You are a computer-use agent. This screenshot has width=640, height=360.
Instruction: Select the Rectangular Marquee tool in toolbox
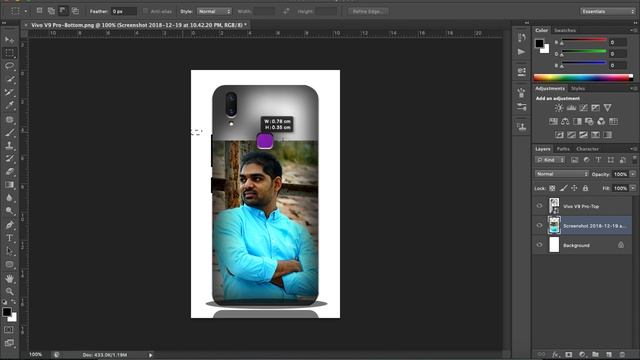(9, 53)
